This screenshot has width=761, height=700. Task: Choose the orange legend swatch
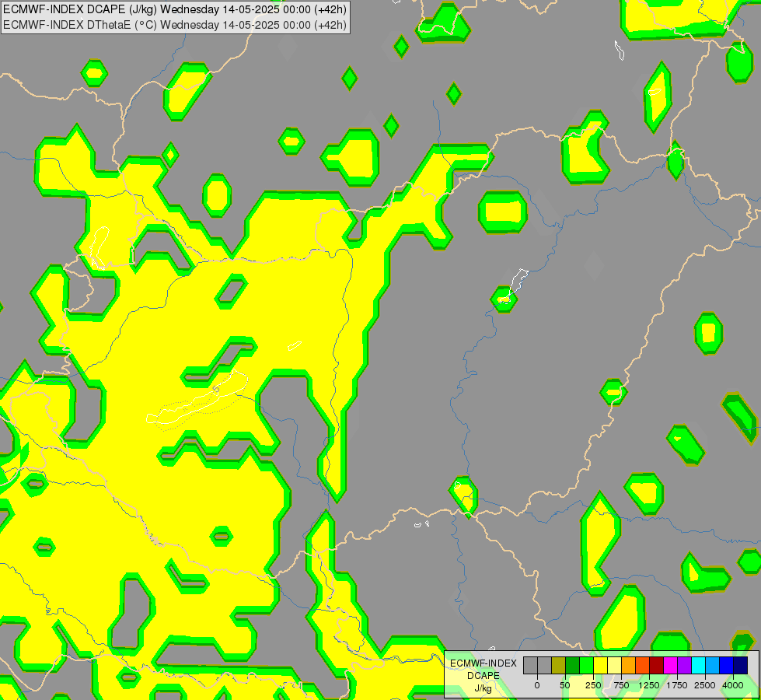629,665
